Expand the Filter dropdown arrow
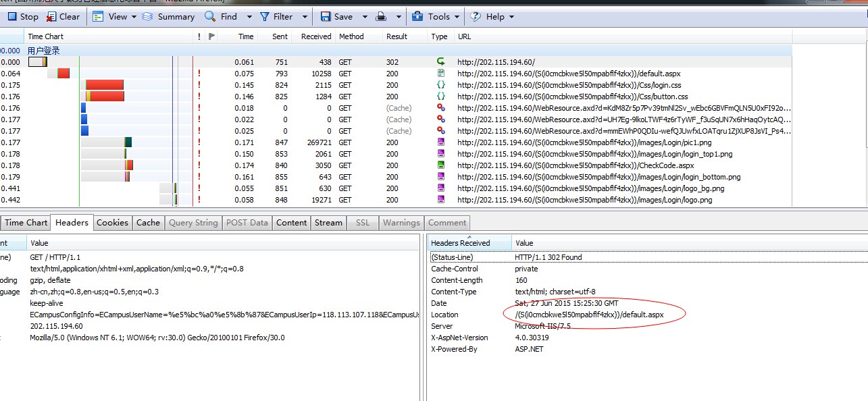This screenshot has width=868, height=401. click(305, 17)
